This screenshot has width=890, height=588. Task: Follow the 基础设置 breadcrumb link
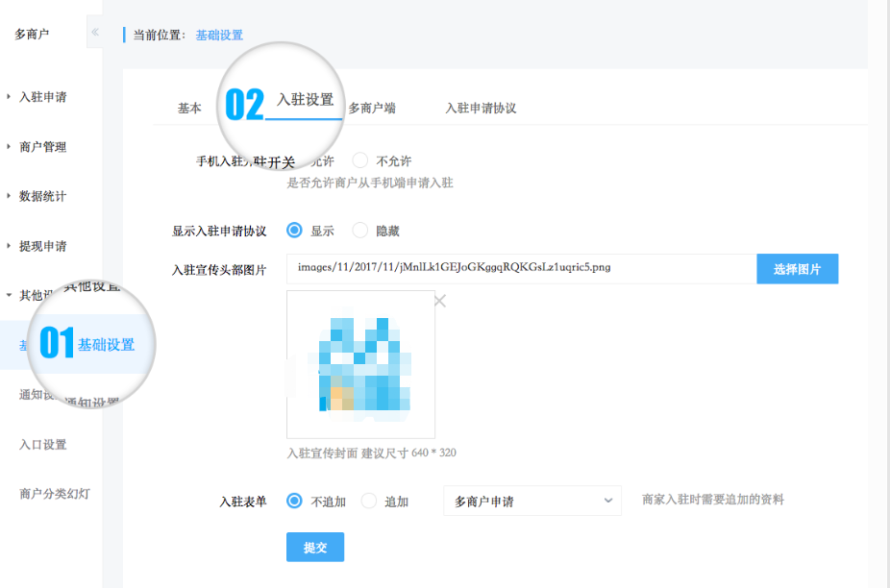pyautogui.click(x=219, y=36)
